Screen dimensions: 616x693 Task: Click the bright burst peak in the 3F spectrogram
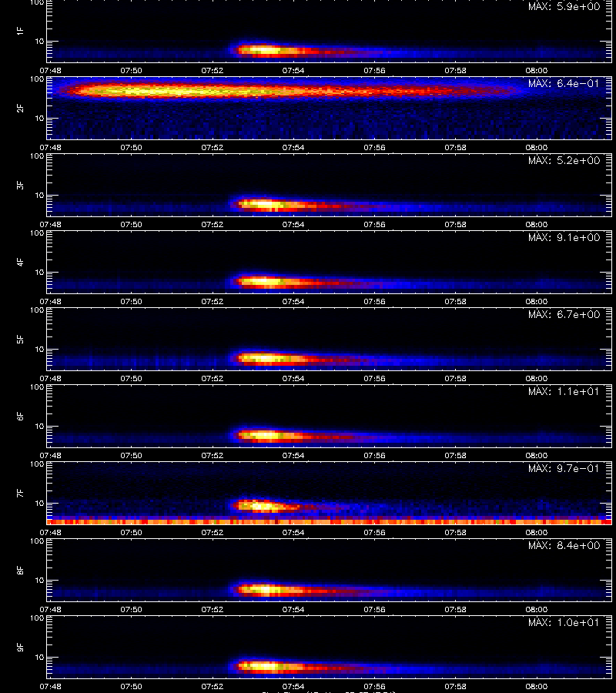pos(264,205)
